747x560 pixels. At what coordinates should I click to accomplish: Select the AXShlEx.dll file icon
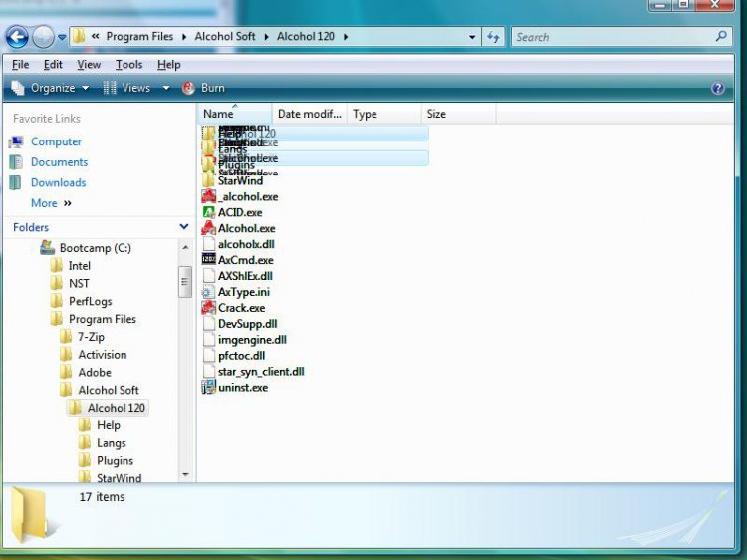209,276
